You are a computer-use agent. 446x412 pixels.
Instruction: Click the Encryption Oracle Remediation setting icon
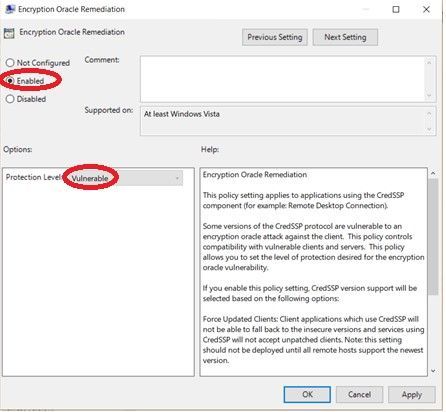(9, 33)
